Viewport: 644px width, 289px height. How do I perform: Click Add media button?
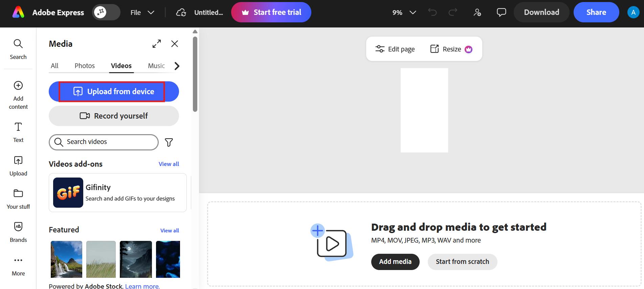pos(395,262)
